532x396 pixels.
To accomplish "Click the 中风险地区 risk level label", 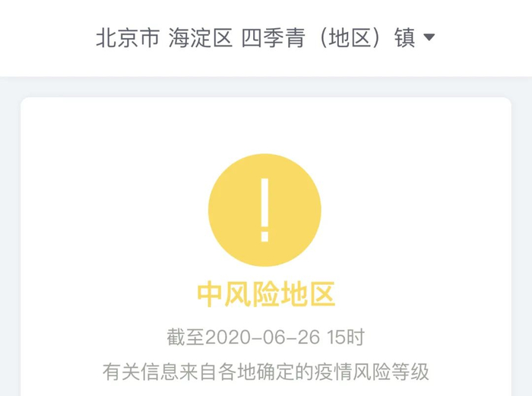I will click(x=266, y=294).
